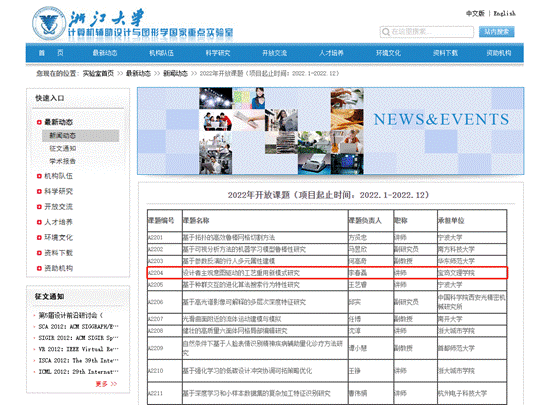Open 机构队伍 in the top navigation bar
This screenshot has width=554, height=405.
click(x=161, y=53)
